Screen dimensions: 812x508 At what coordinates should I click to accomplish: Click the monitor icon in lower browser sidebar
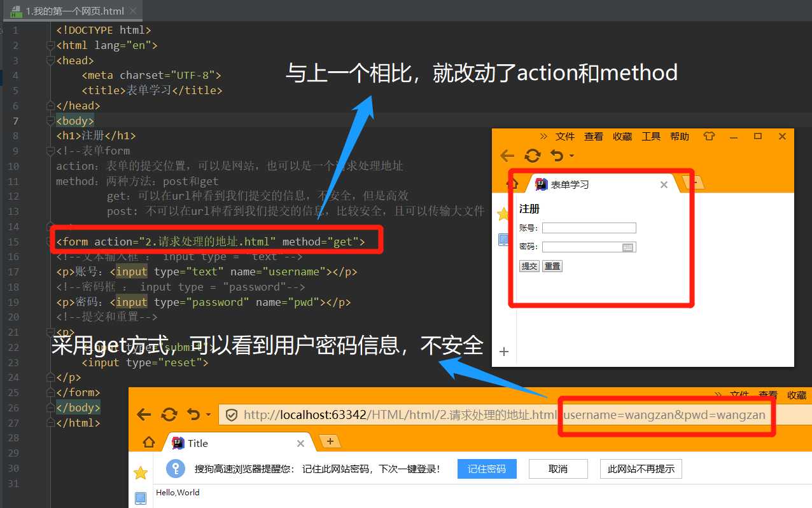click(141, 498)
